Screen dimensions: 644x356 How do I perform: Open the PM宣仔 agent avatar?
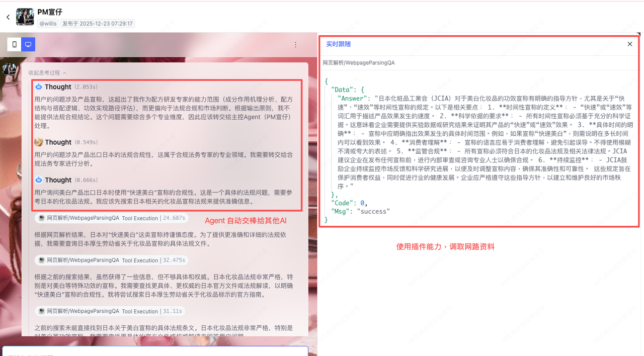click(x=25, y=17)
